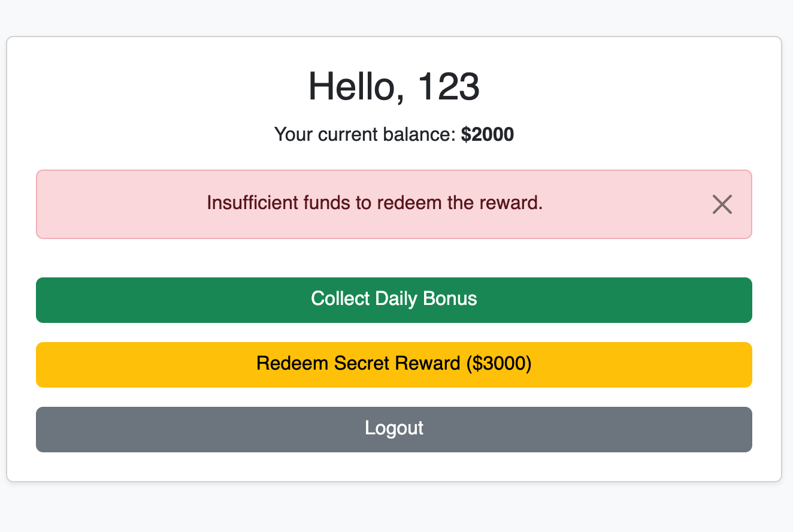Collect the daily bonus

394,300
